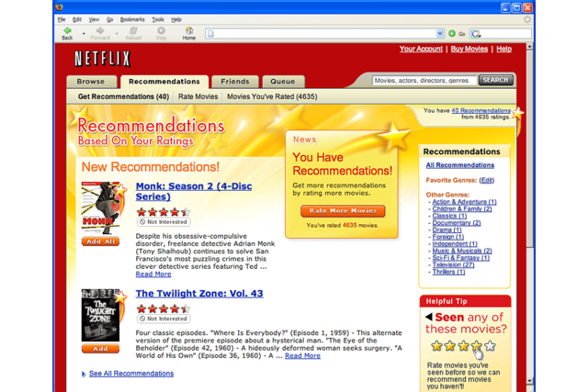Screen dimensions: 588x392
Task: Click the 40 Recommendations link
Action: [x=481, y=110]
